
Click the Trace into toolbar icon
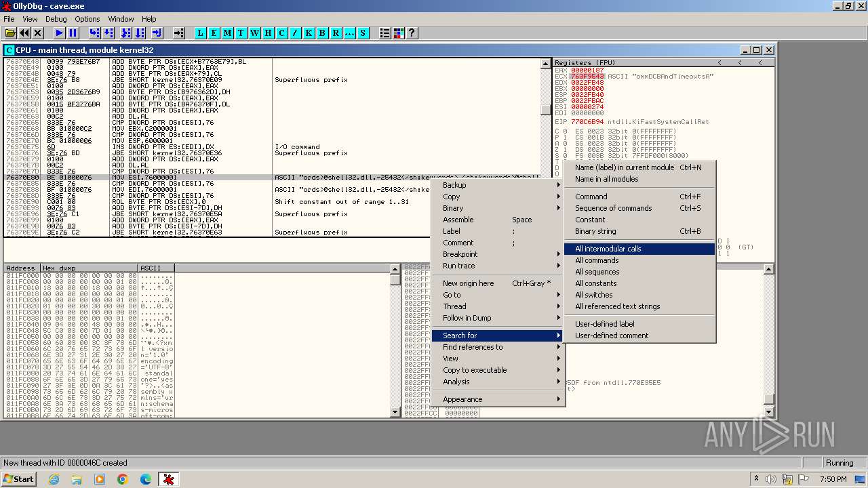click(126, 33)
